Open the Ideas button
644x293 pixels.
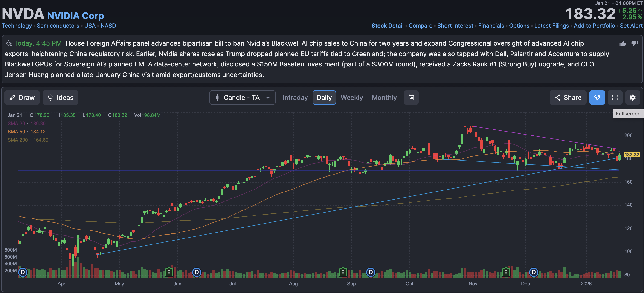61,98
